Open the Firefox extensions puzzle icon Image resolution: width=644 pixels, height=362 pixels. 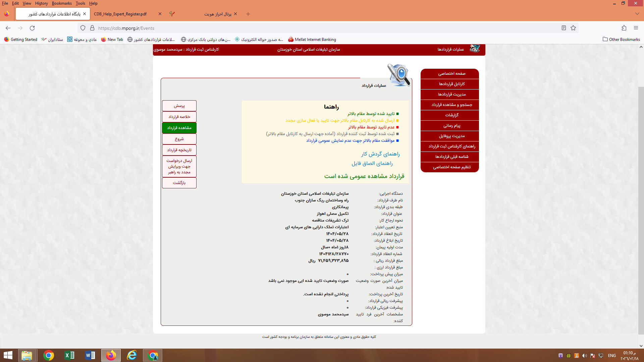624,28
